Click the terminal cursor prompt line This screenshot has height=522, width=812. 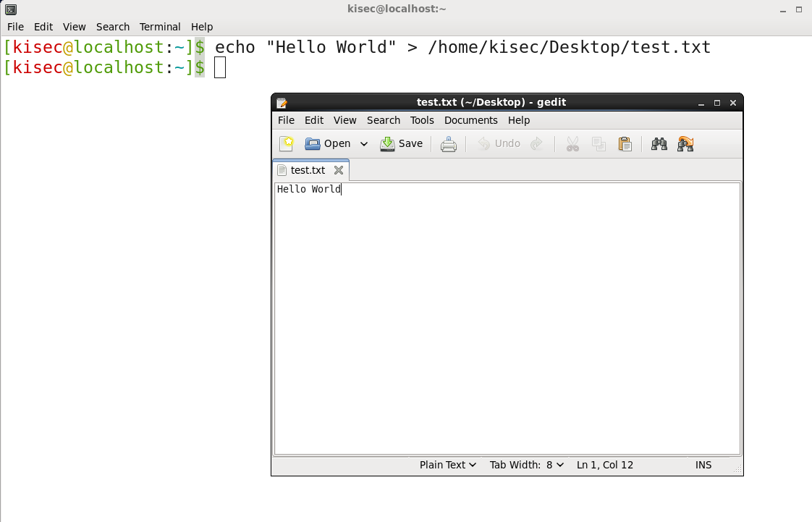click(x=114, y=67)
